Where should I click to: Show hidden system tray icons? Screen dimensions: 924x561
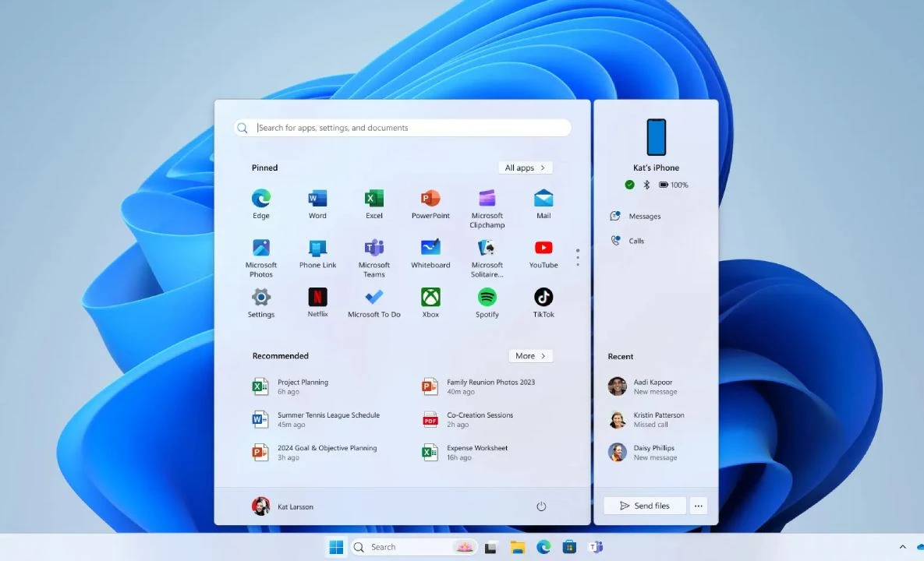pyautogui.click(x=902, y=548)
